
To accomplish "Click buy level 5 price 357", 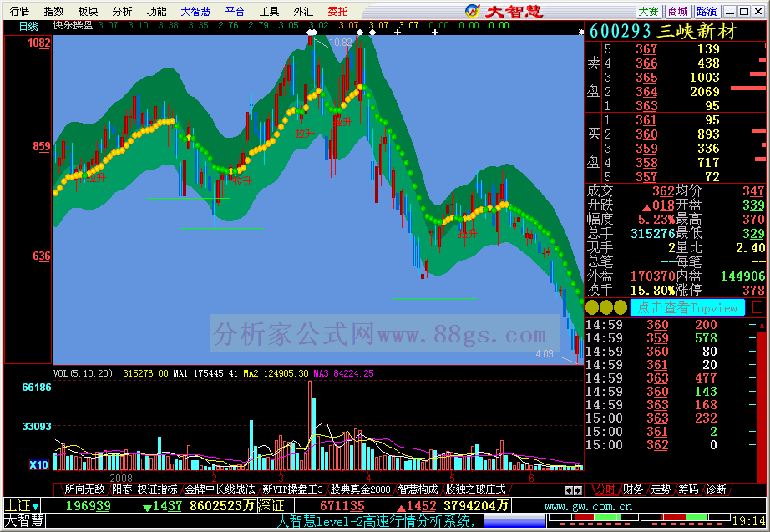I will (x=646, y=177).
